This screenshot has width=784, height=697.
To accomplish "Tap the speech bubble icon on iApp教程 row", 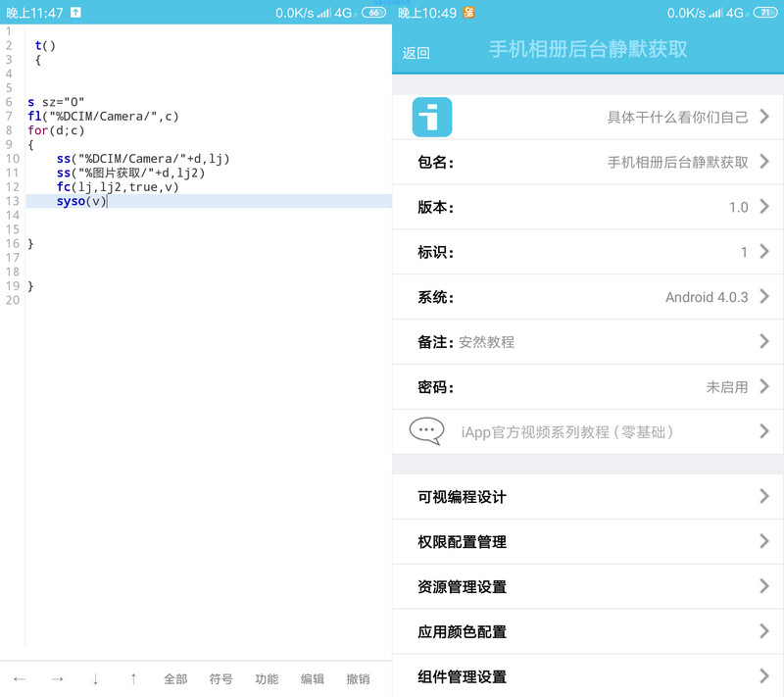I will (x=425, y=430).
